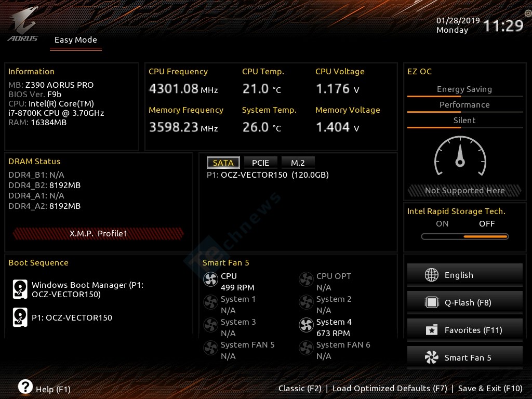Image resolution: width=532 pixels, height=399 pixels.
Task: Click the AORUS eagle logo
Action: tap(23, 24)
